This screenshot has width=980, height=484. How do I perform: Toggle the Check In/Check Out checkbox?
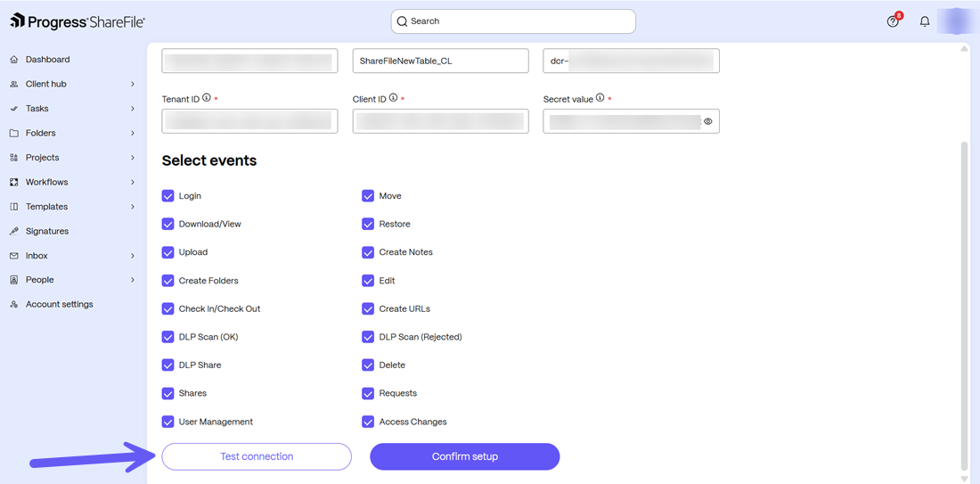[167, 309]
